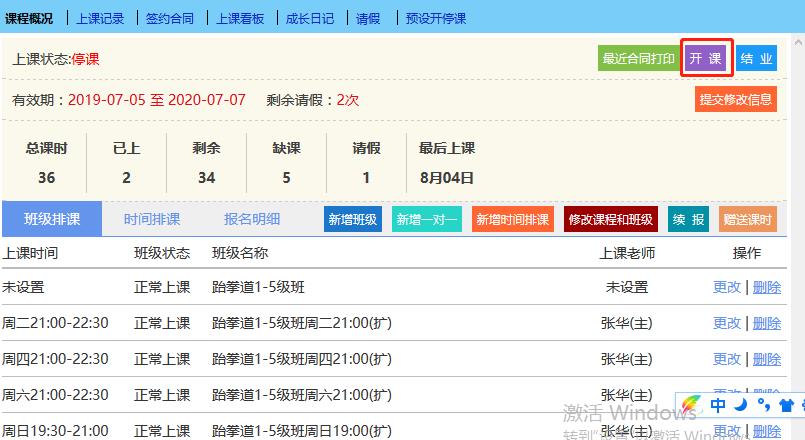
Task: Select the 时间排课 tab
Action: click(x=152, y=219)
